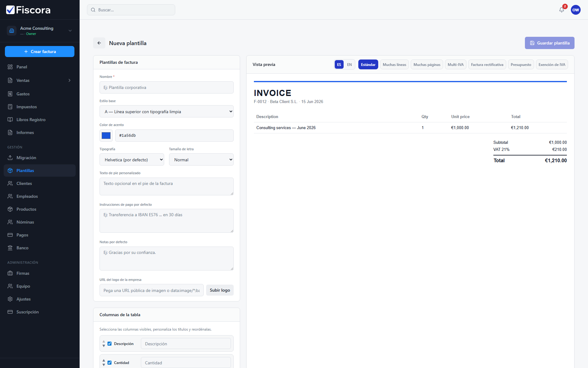Click the Guardar plantilla button
The width and height of the screenshot is (588, 368).
pos(549,43)
